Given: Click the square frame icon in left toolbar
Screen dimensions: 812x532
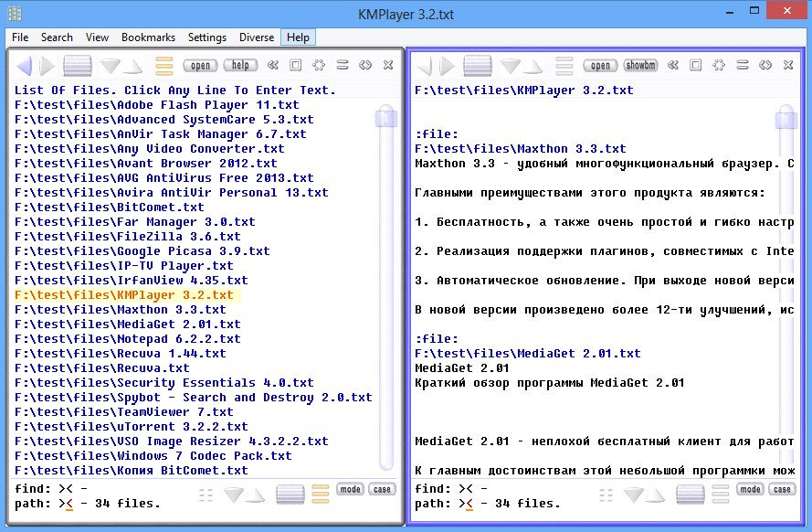Looking at the screenshot, I should coord(296,66).
